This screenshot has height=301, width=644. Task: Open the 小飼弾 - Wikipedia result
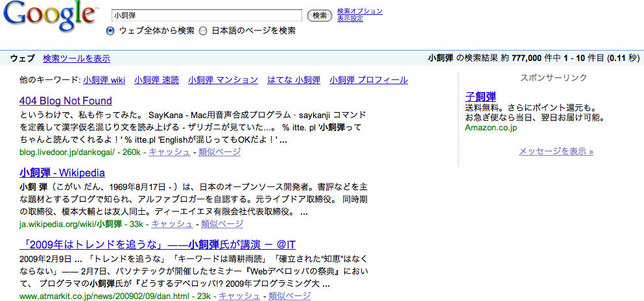(62, 173)
